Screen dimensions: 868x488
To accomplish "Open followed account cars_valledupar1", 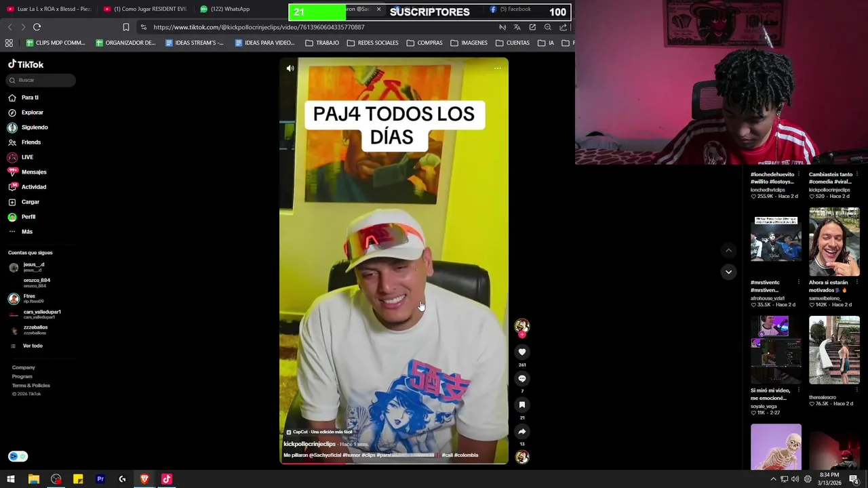I will pos(35,314).
